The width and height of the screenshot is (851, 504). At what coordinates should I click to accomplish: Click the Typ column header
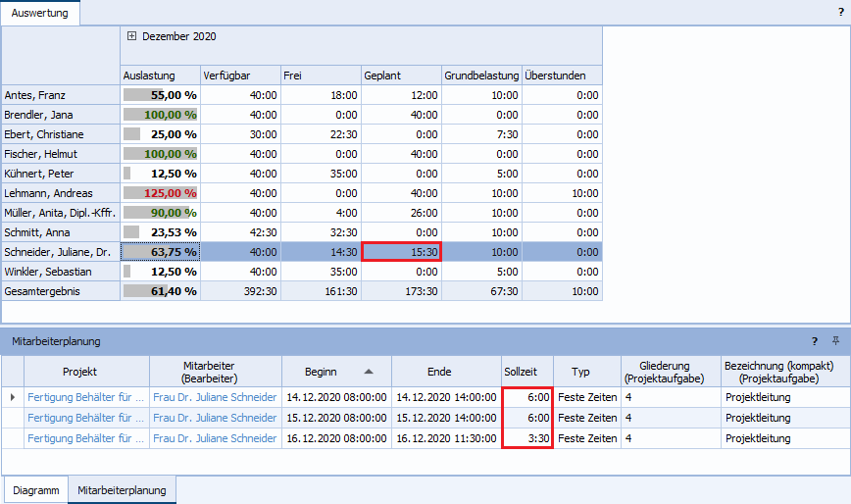click(x=581, y=372)
